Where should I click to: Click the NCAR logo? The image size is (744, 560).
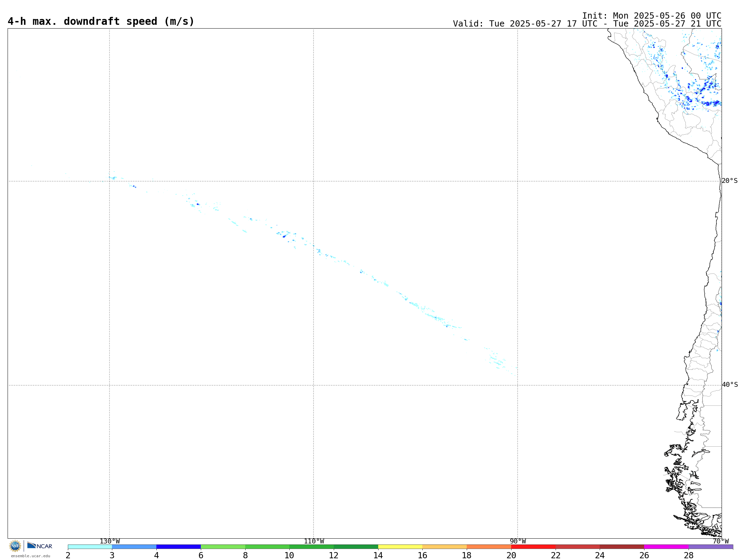coord(40,546)
